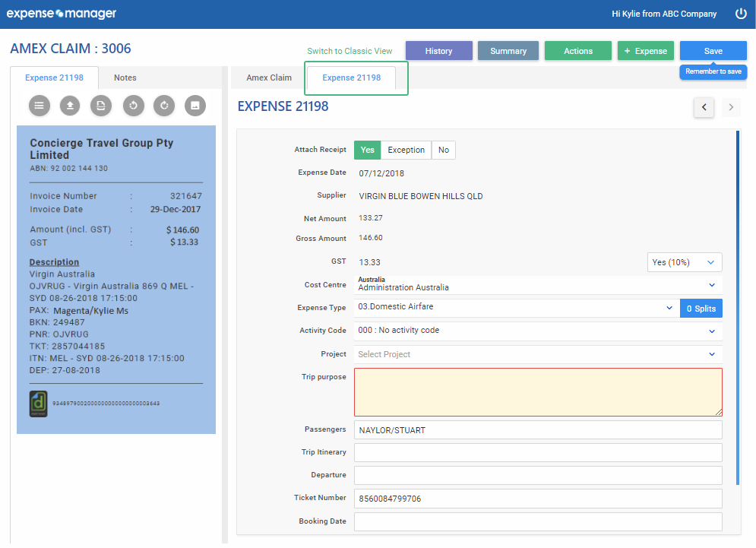Image resolution: width=756 pixels, height=548 pixels.
Task: Click the History button
Action: point(438,51)
